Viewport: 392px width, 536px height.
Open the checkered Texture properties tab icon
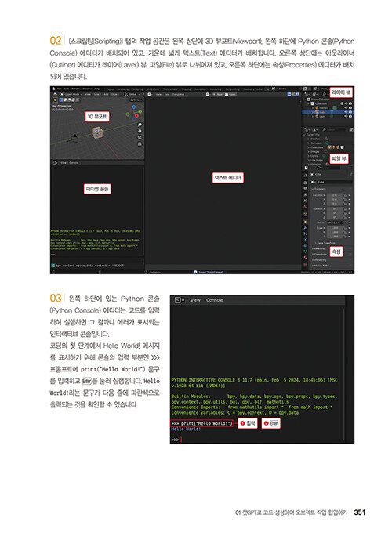click(305, 265)
